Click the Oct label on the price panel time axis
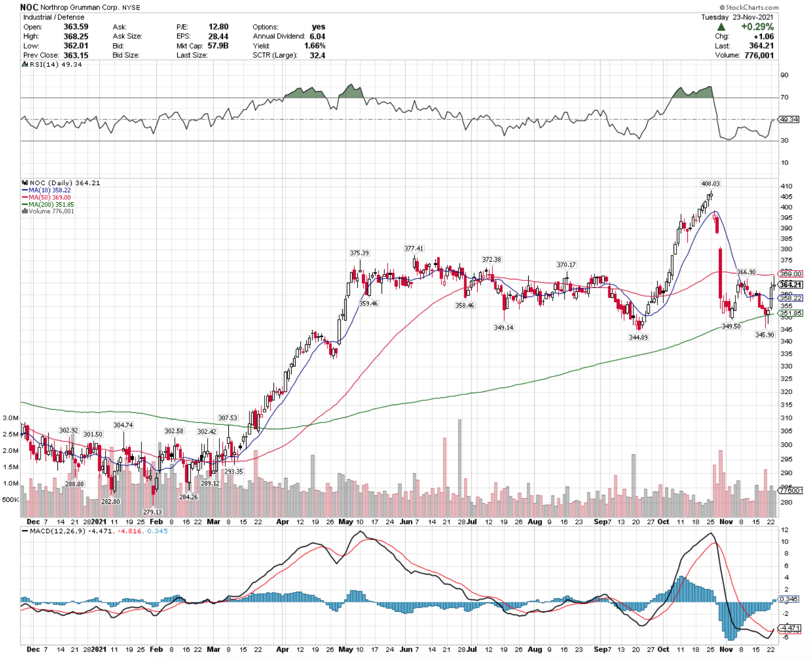Image resolution: width=812 pixels, height=658 pixels. tap(663, 521)
